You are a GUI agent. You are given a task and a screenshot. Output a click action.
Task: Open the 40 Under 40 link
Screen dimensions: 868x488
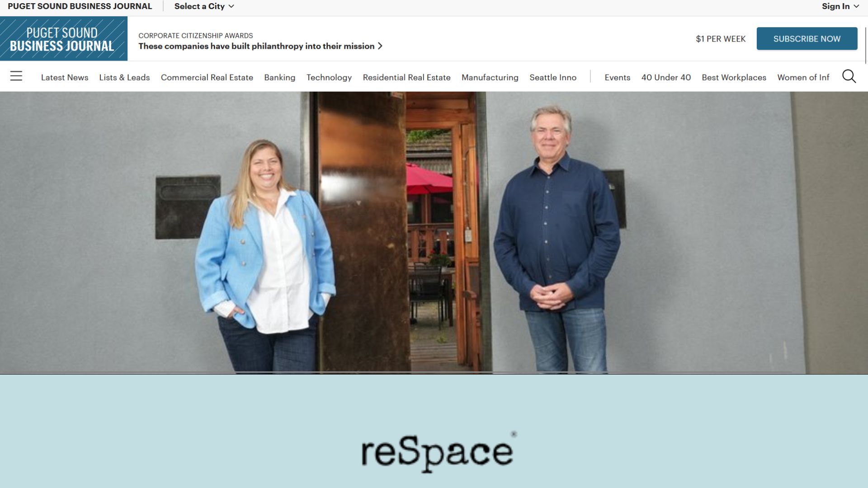point(666,77)
